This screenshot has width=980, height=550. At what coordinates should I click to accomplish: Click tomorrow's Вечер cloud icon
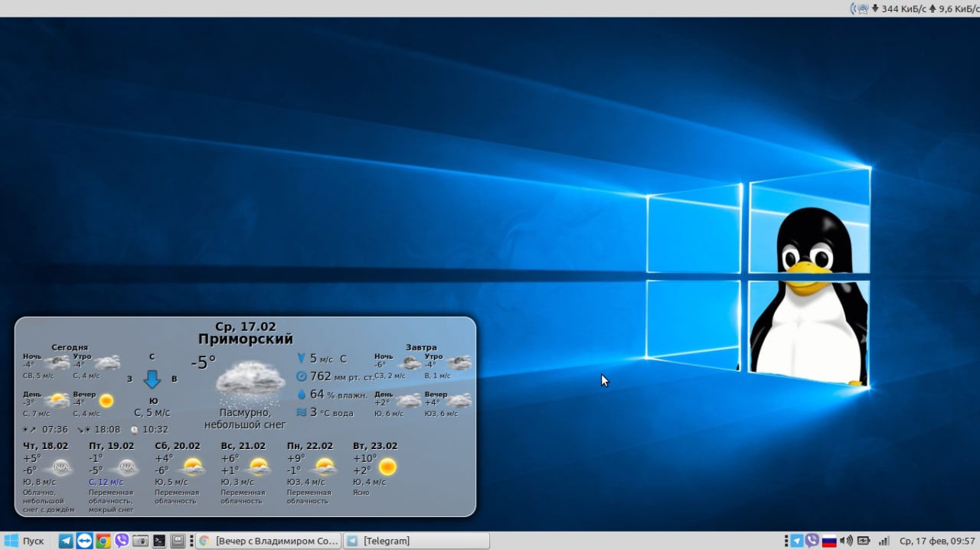[x=459, y=400]
